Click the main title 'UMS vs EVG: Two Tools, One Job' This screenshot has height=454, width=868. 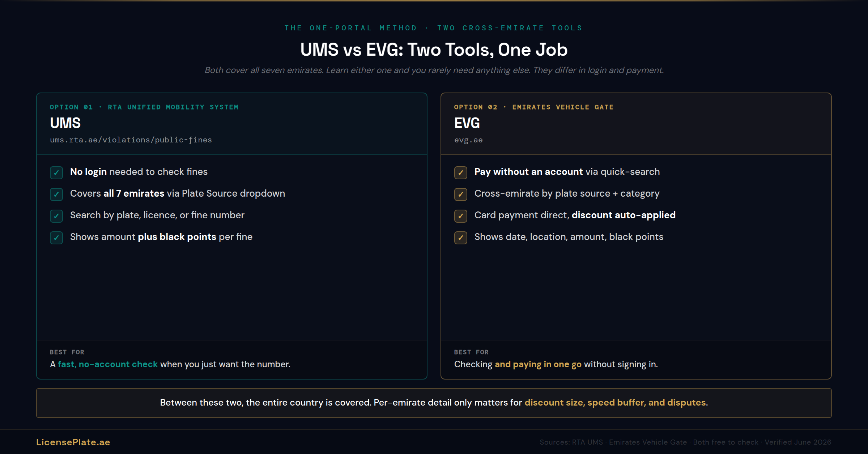(434, 50)
